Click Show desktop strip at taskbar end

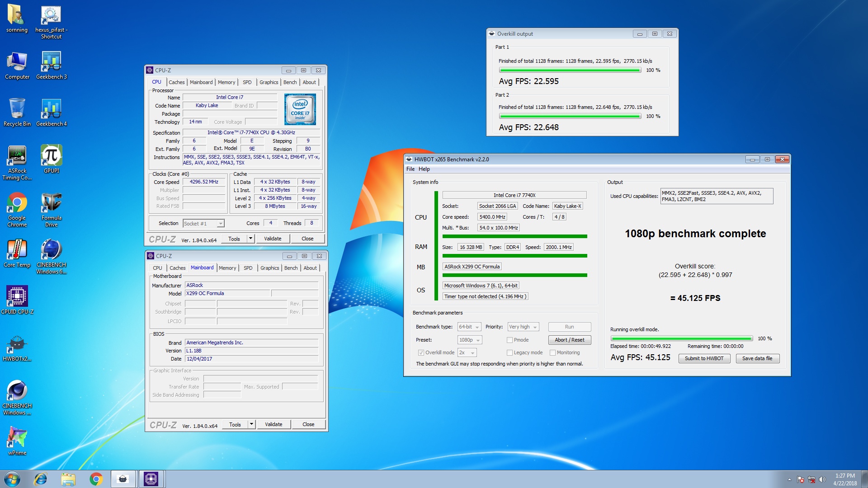864,479
